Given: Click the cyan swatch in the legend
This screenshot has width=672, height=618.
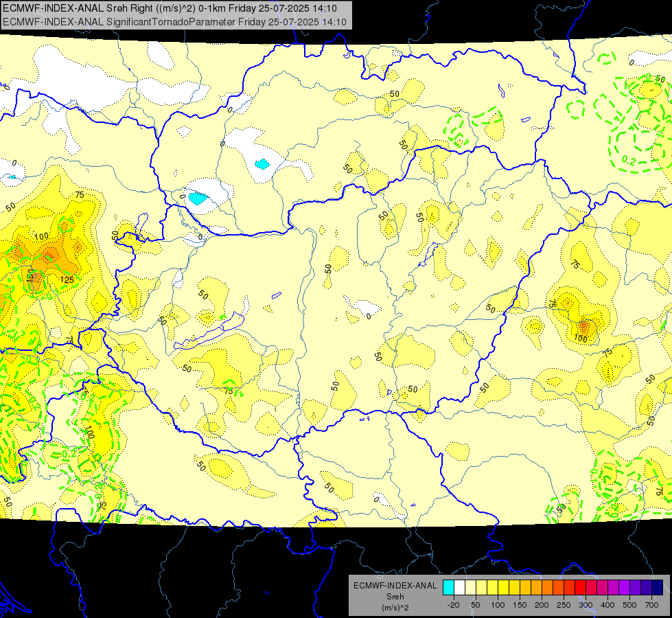Looking at the screenshot, I should [449, 587].
